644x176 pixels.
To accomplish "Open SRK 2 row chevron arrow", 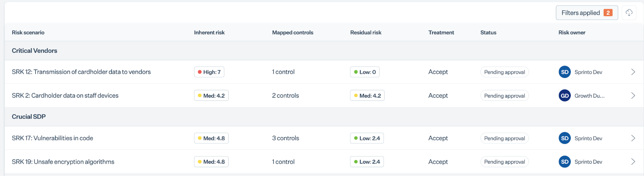I will (x=633, y=96).
